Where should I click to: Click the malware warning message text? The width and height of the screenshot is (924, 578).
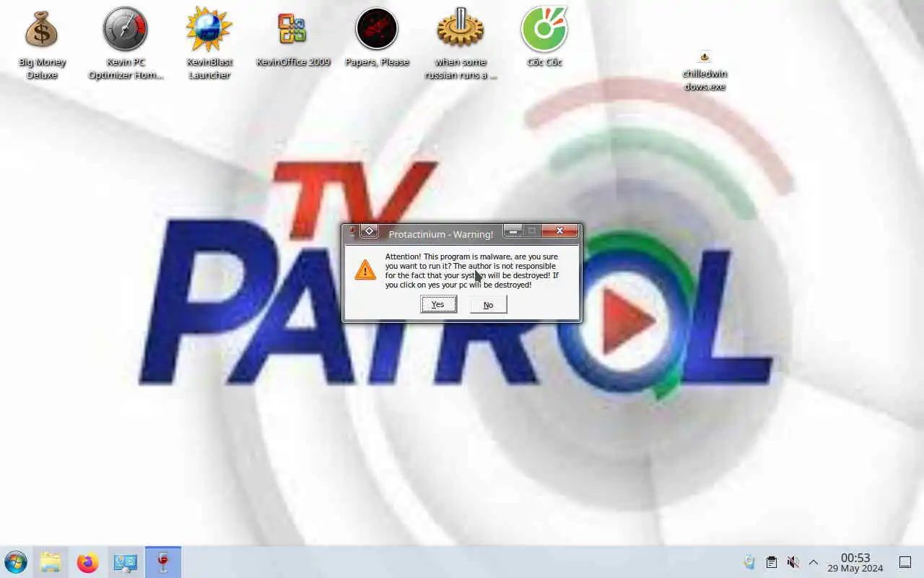pyautogui.click(x=472, y=270)
